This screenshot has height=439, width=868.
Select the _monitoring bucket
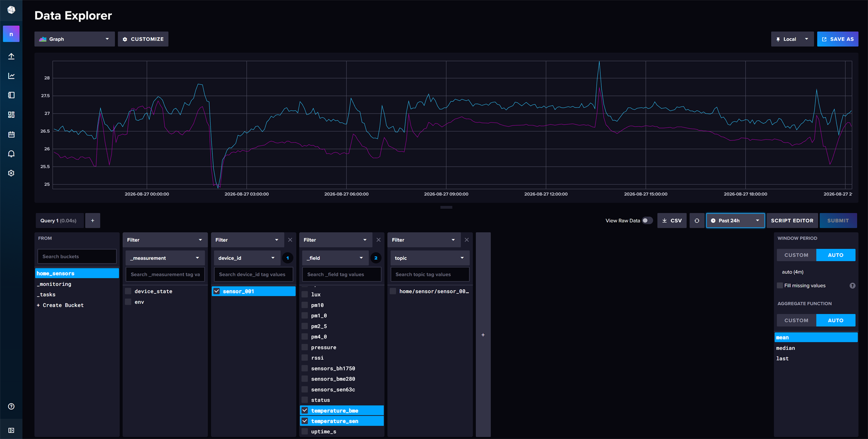(77, 284)
